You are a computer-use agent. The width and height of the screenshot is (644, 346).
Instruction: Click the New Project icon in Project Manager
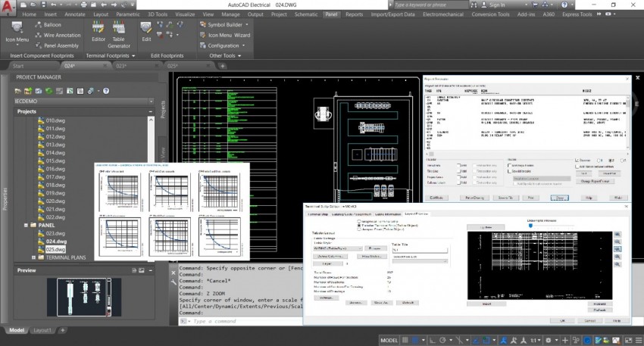tap(28, 91)
